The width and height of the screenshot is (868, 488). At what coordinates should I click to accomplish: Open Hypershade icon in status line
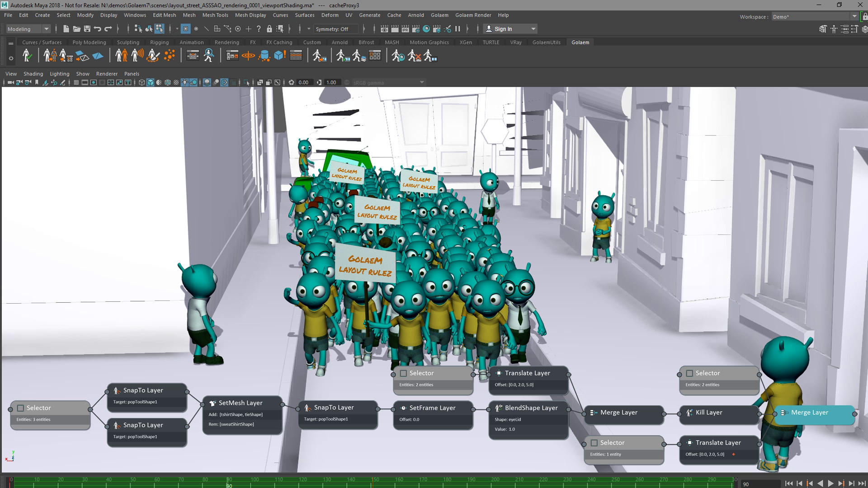pos(426,29)
